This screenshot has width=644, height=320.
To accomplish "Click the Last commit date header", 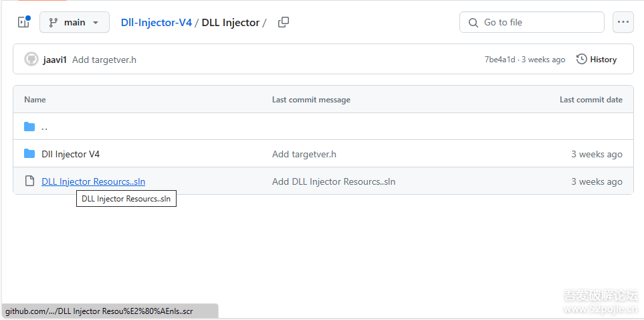I will (x=591, y=100).
